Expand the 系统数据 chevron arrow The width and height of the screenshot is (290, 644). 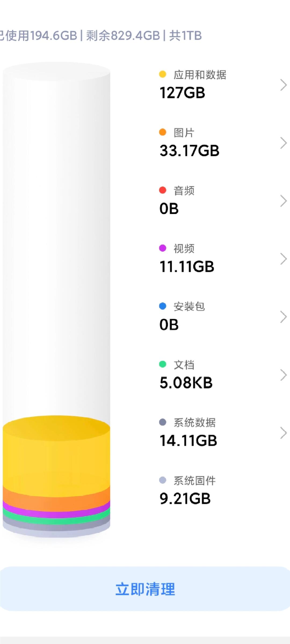283,433
